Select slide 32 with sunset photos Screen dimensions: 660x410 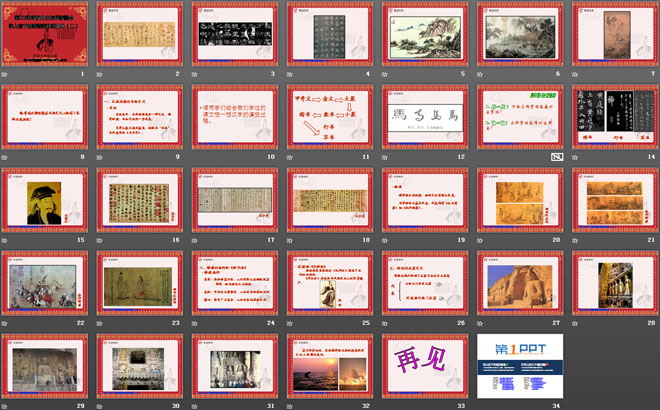pyautogui.click(x=330, y=366)
